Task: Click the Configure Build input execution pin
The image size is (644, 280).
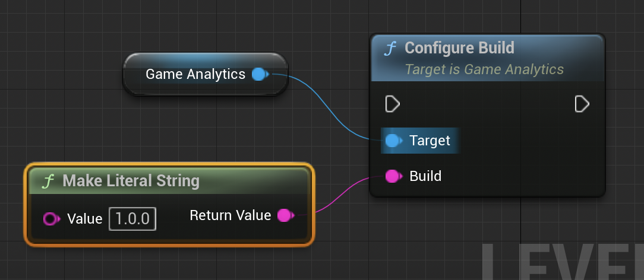Action: [x=392, y=104]
